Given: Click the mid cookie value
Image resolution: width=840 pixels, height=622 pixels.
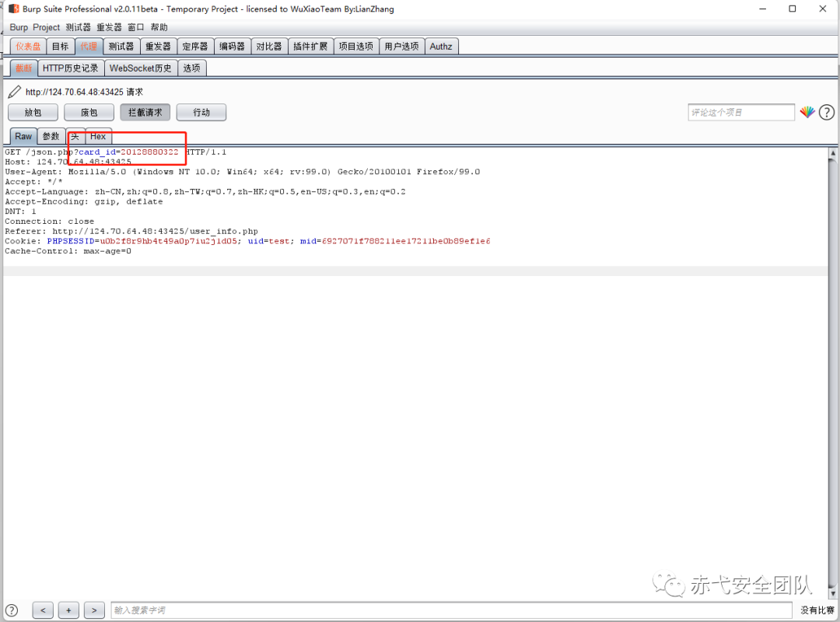Looking at the screenshot, I should tap(406, 241).
